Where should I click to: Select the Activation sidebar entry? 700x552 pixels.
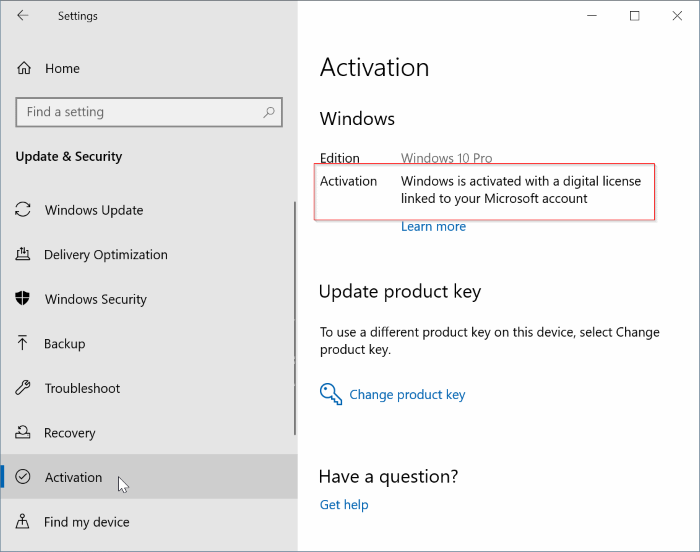click(149, 477)
